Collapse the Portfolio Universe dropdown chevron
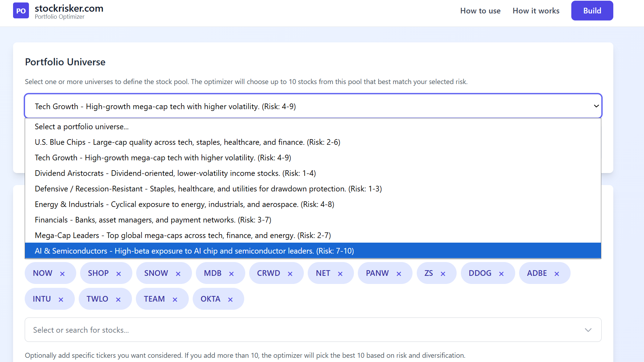This screenshot has width=644, height=362. click(596, 106)
